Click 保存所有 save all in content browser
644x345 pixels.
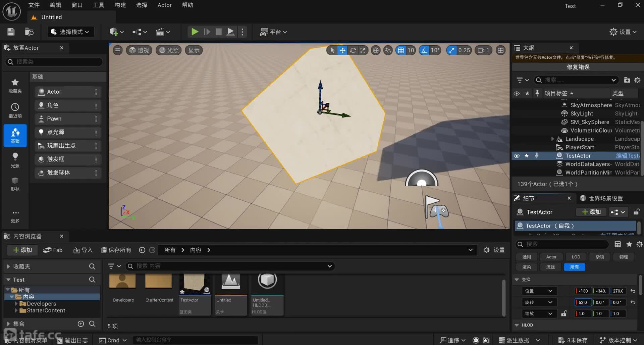tap(116, 250)
